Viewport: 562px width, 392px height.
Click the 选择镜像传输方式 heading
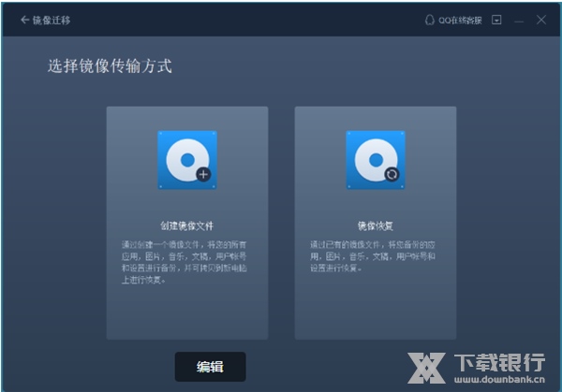[110, 66]
